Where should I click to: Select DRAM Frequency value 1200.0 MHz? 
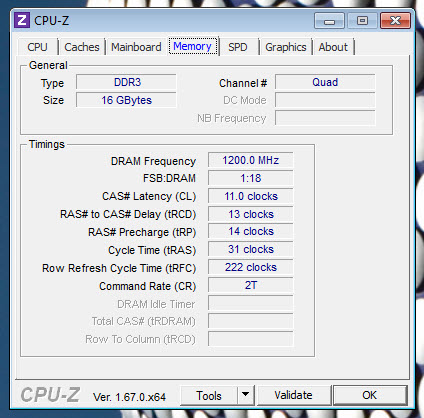pos(251,160)
